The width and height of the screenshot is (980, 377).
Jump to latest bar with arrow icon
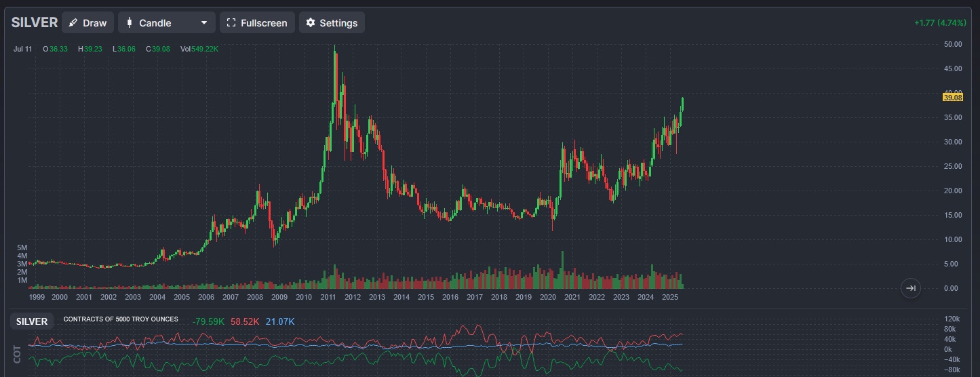(x=911, y=288)
